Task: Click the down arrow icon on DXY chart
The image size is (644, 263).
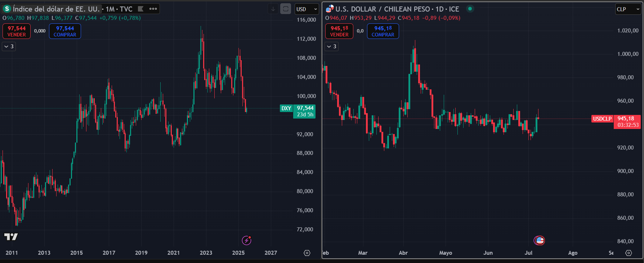Action: click(273, 9)
